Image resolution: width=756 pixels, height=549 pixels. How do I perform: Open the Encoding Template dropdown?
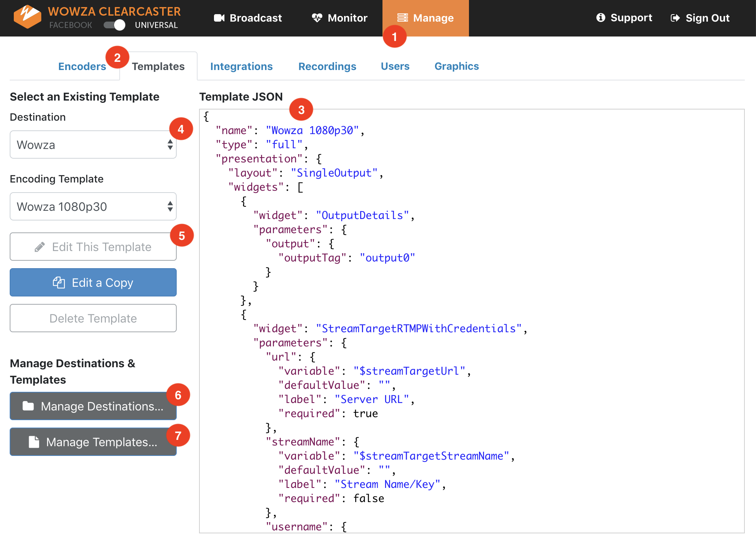(x=93, y=206)
